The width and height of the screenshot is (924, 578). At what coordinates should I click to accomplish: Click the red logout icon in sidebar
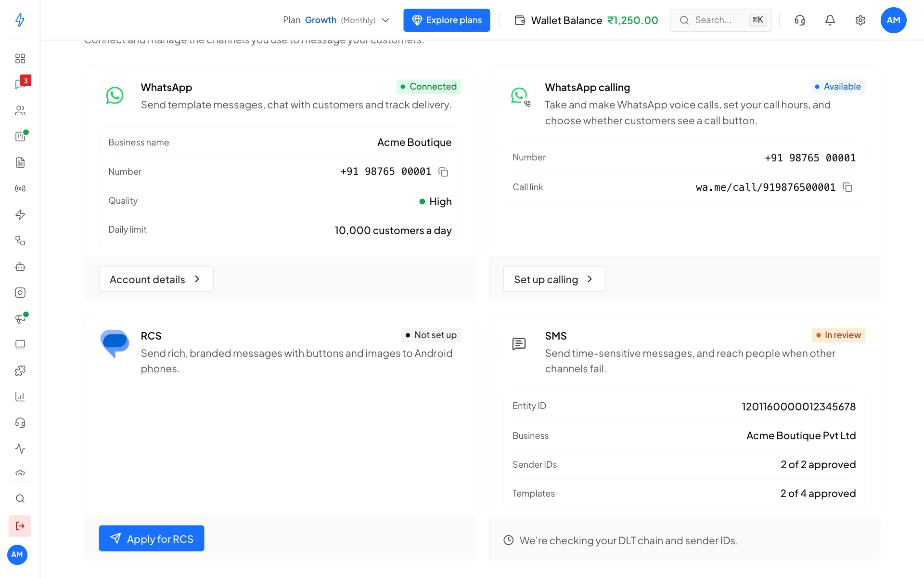click(20, 526)
